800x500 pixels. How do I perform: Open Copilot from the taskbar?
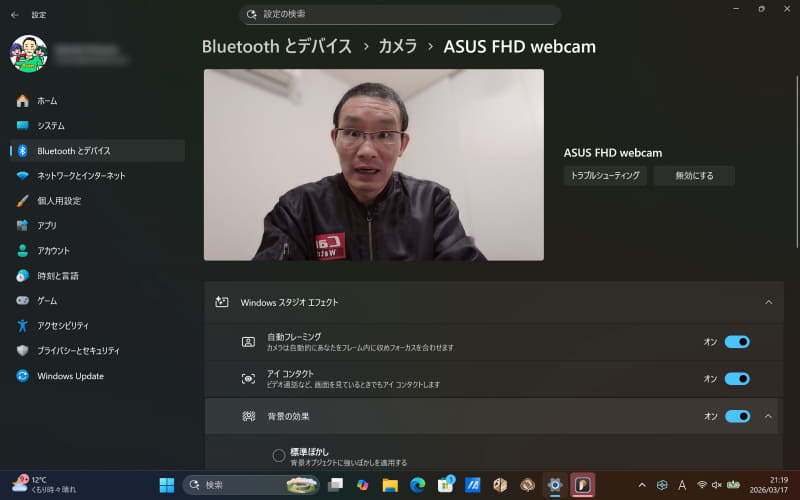coord(363,485)
